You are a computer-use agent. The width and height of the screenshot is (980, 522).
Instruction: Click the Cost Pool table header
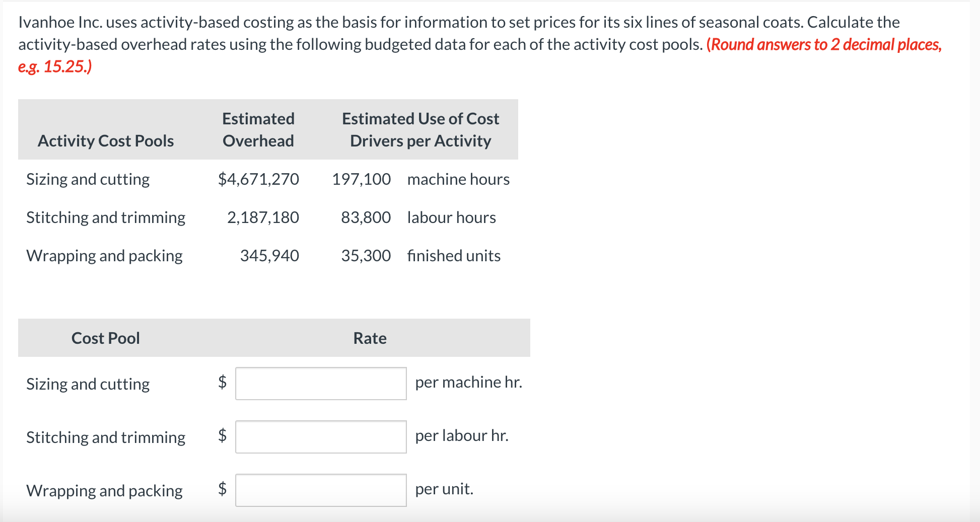(x=105, y=338)
